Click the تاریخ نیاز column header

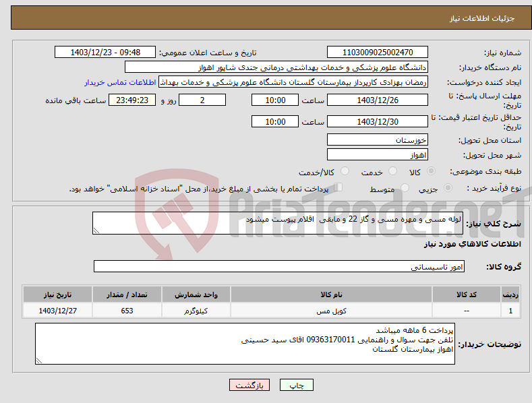pyautogui.click(x=58, y=294)
